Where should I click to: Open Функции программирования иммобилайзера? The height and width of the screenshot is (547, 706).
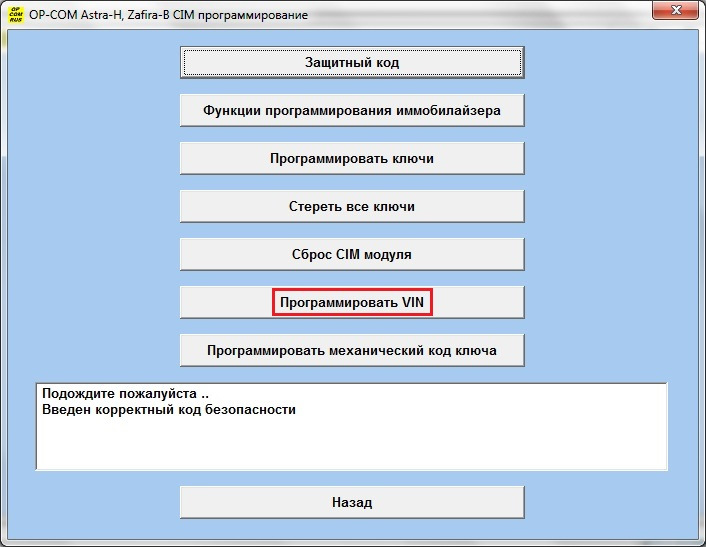(352, 110)
